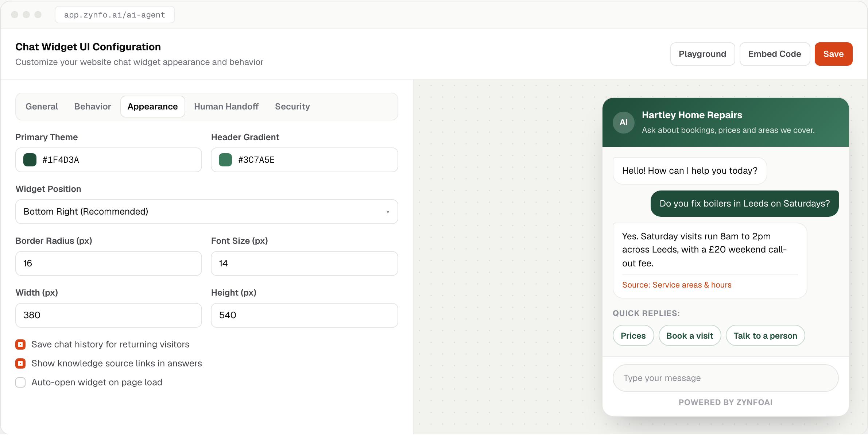This screenshot has height=435, width=868.
Task: Click the Prices quick reply
Action: 633,336
